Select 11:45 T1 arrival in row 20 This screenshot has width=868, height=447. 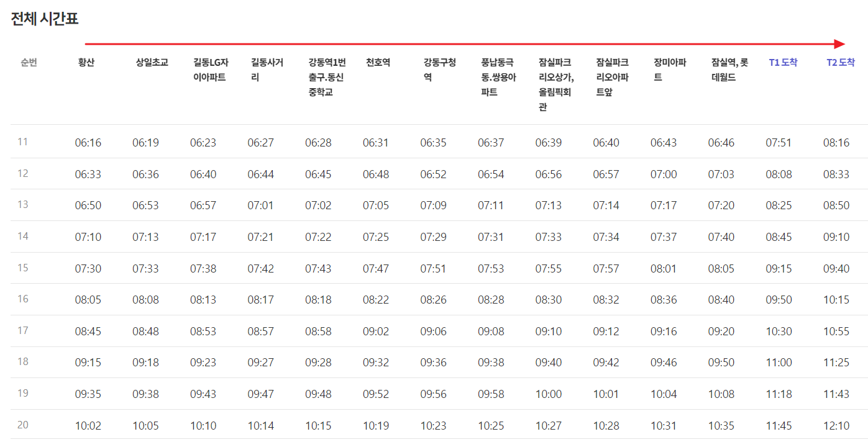(779, 426)
